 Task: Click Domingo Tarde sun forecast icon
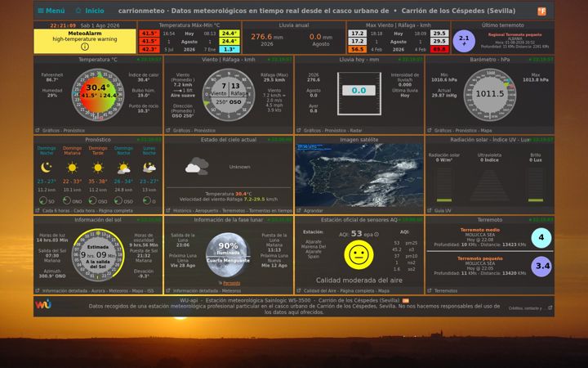point(98,168)
